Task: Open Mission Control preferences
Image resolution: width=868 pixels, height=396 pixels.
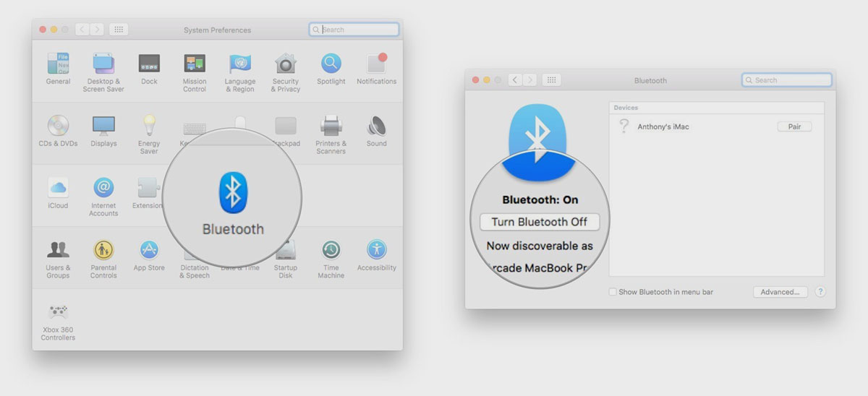Action: pyautogui.click(x=195, y=72)
